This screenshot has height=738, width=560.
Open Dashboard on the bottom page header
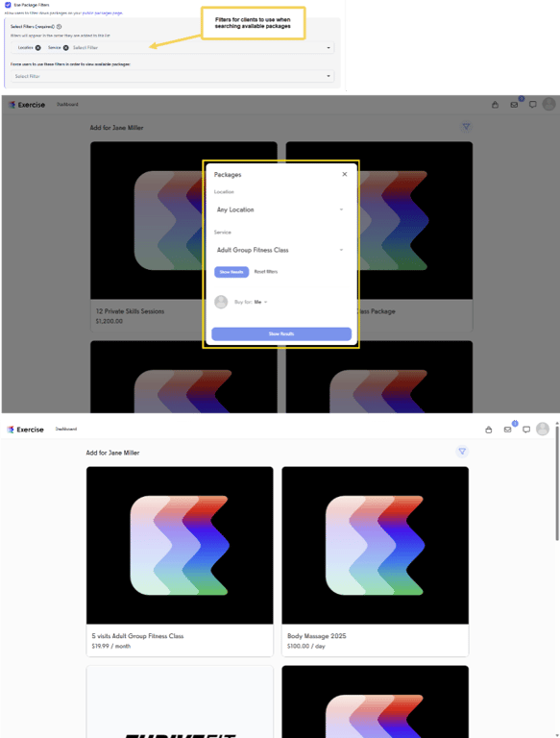click(x=66, y=429)
